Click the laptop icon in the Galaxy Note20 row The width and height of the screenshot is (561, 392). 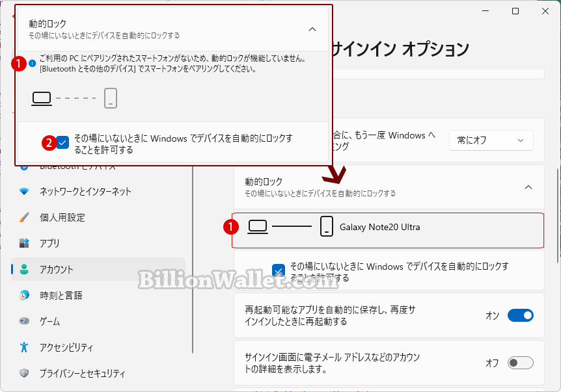[258, 227]
